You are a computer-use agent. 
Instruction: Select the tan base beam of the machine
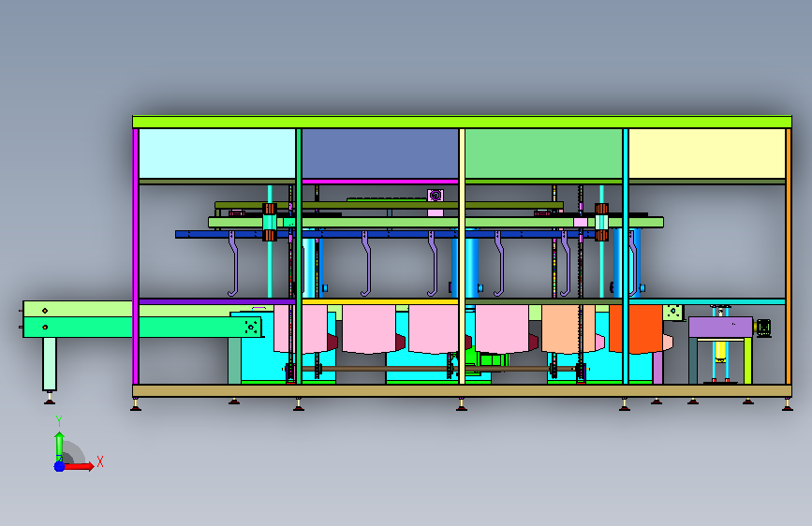[462, 391]
